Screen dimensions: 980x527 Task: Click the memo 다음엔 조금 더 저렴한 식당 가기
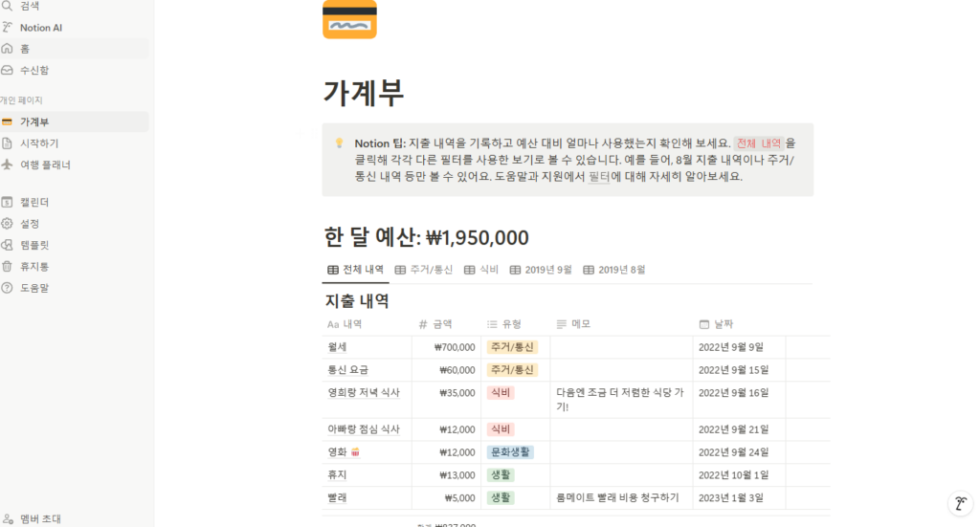point(620,400)
